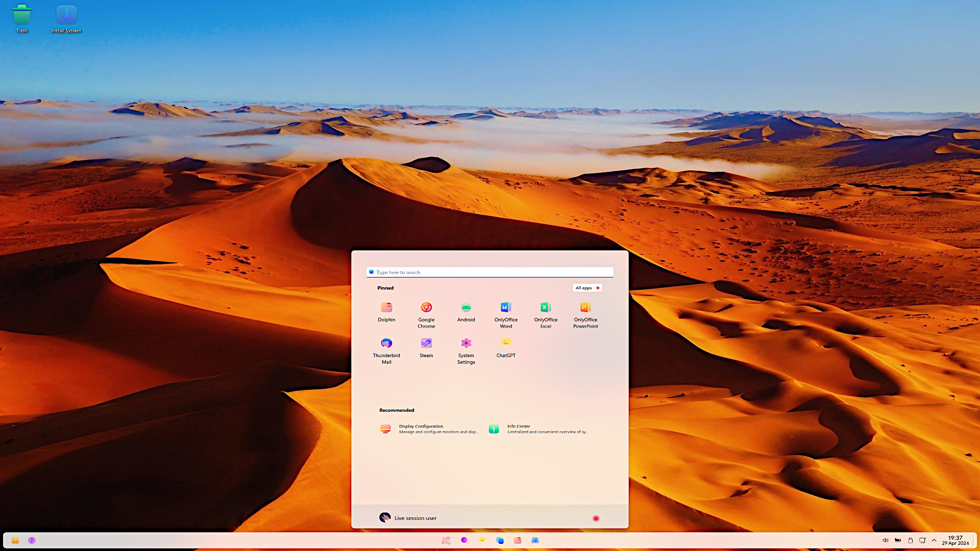This screenshot has width=980, height=551.
Task: Mute the system volume in the tray
Action: (886, 540)
